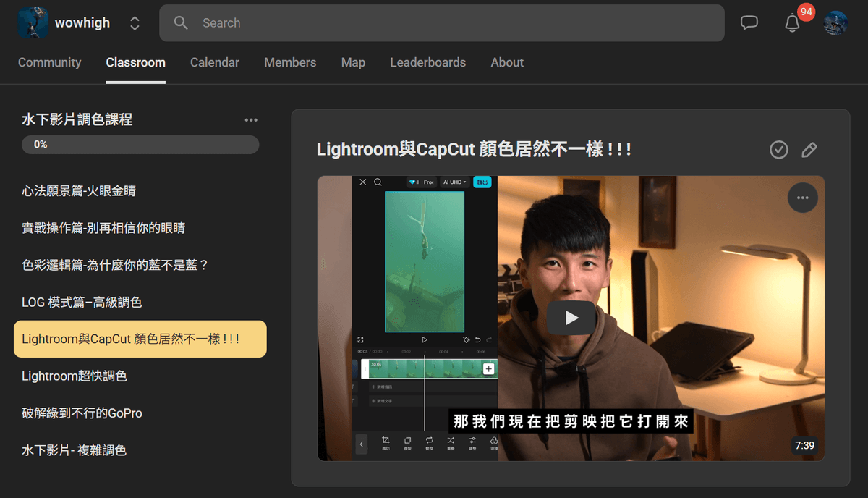Switch to the Community tab
Screen dimensions: 868x498
click(49, 62)
